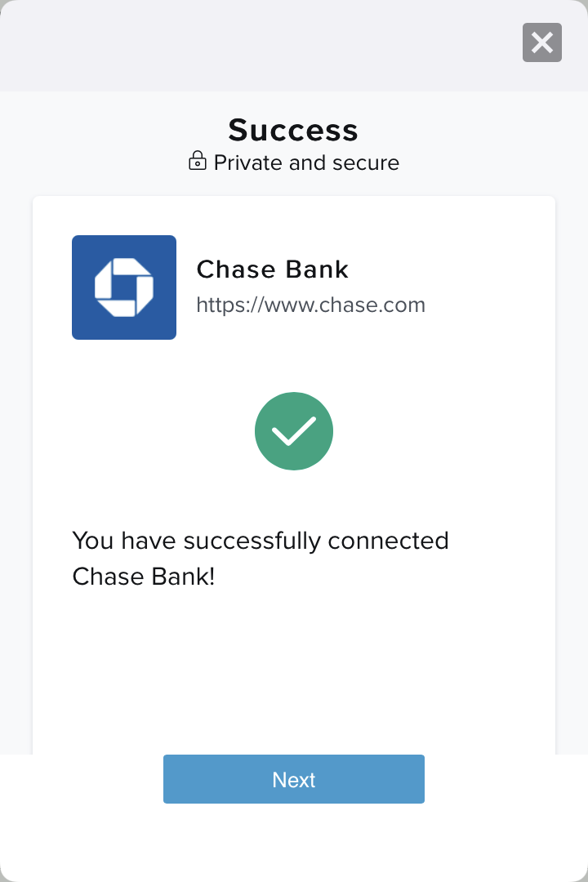Continue with the Next button
This screenshot has width=588, height=882.
click(294, 779)
